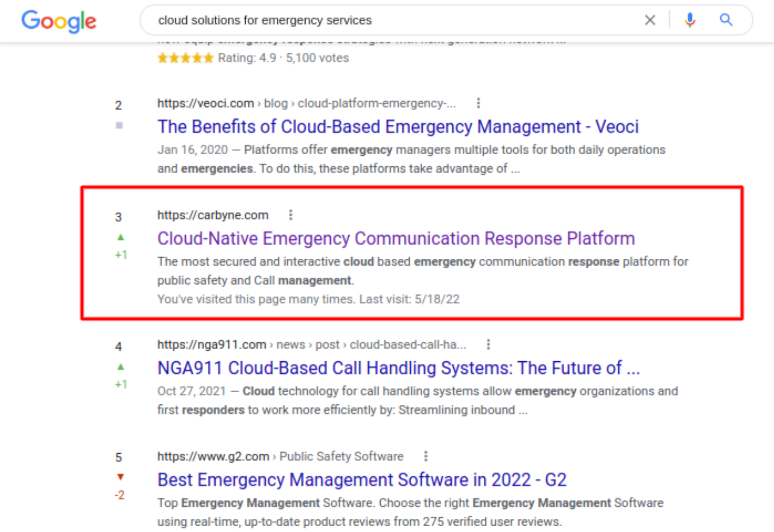Screen dimensions: 774x532
Task: Click the red down arrow beside result 5
Action: pyautogui.click(x=120, y=477)
